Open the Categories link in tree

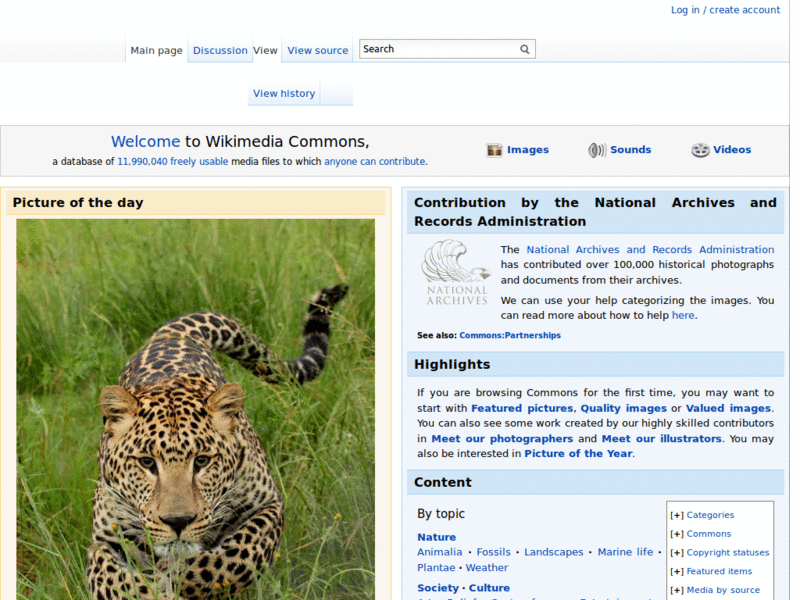(710, 515)
